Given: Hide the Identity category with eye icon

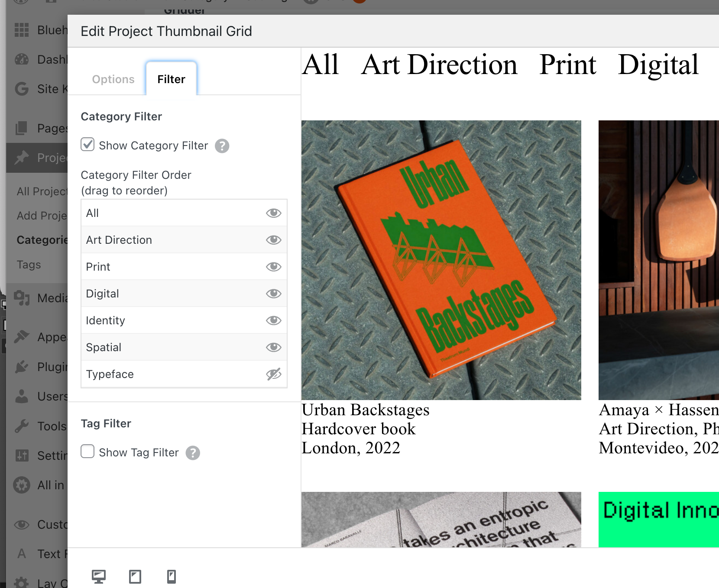Looking at the screenshot, I should tap(273, 320).
